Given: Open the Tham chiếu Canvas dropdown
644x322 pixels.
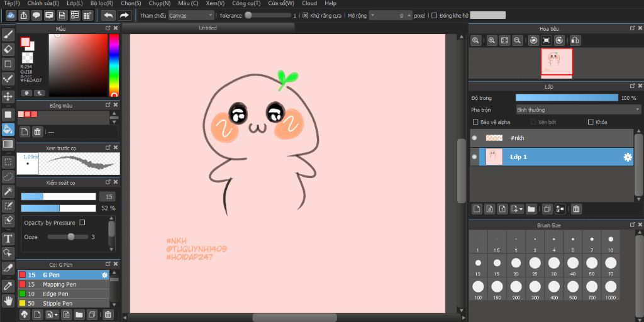Looking at the screenshot, I should coord(191,16).
